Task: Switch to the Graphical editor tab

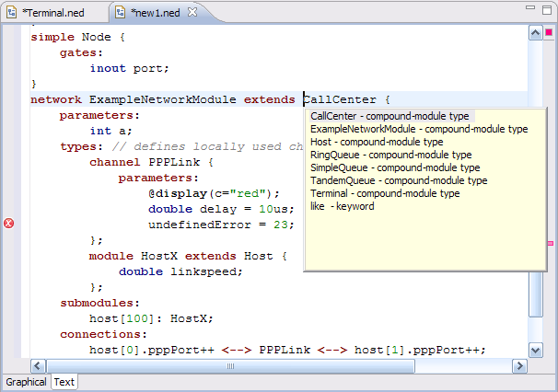Action: [x=26, y=382]
